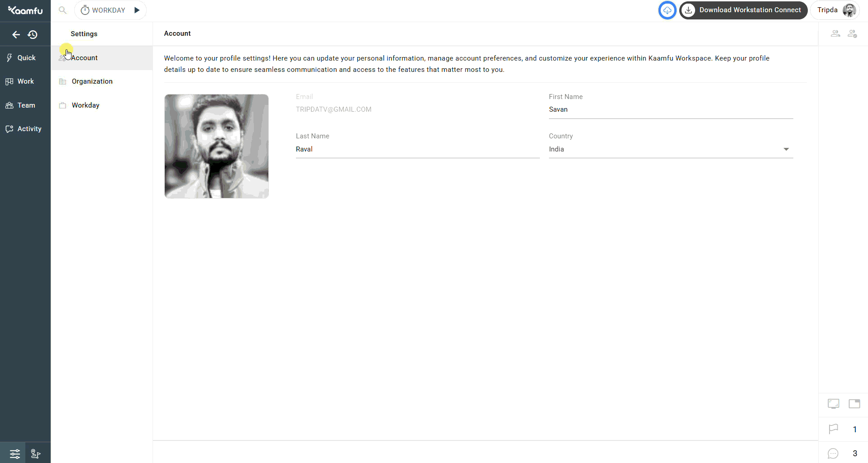Open the chat messages bubble icon
The height and width of the screenshot is (463, 868).
(833, 453)
